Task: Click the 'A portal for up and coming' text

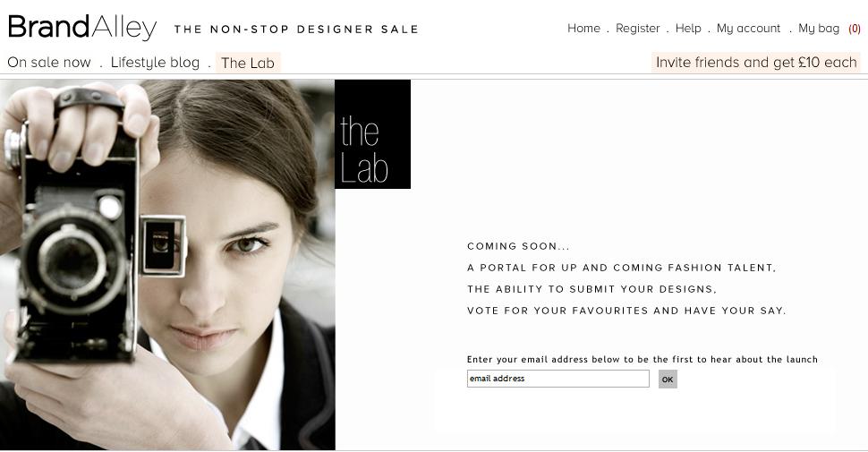Action: point(621,268)
